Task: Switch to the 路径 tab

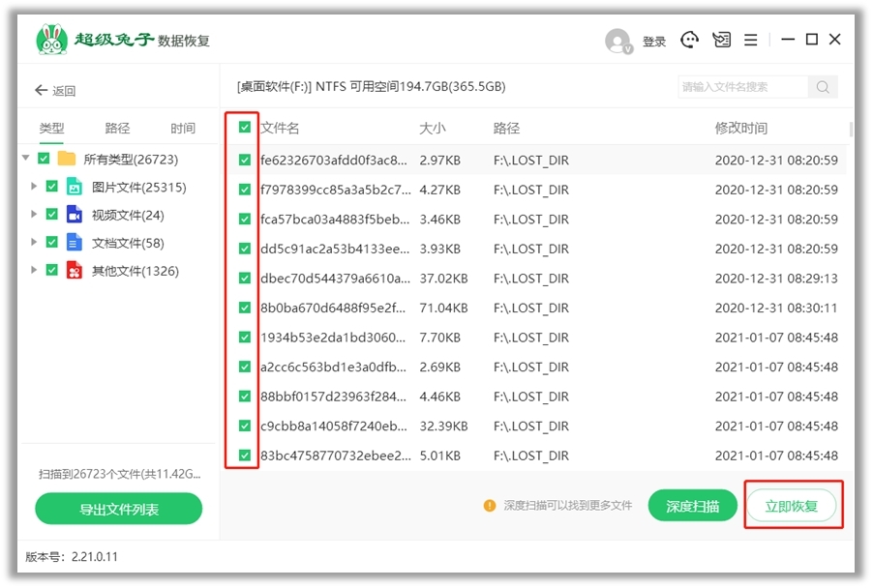Action: [x=117, y=129]
